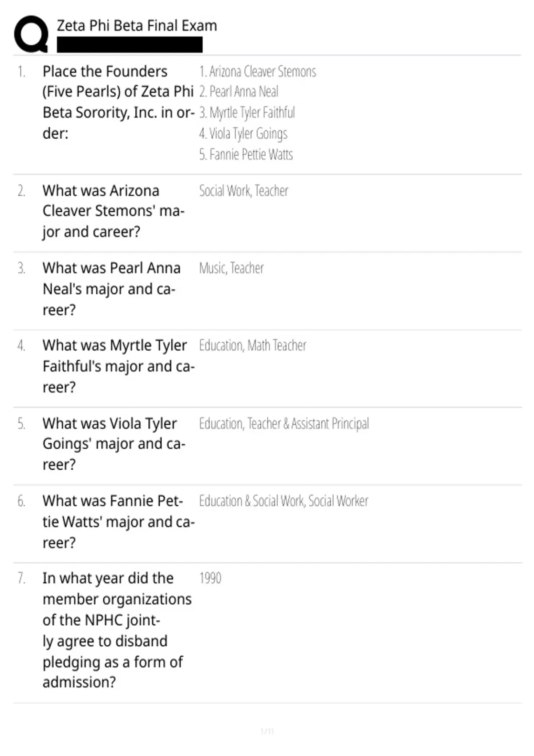The width and height of the screenshot is (534, 756).
Task: Click the answer Social Work, Teacher
Action: pos(244,191)
